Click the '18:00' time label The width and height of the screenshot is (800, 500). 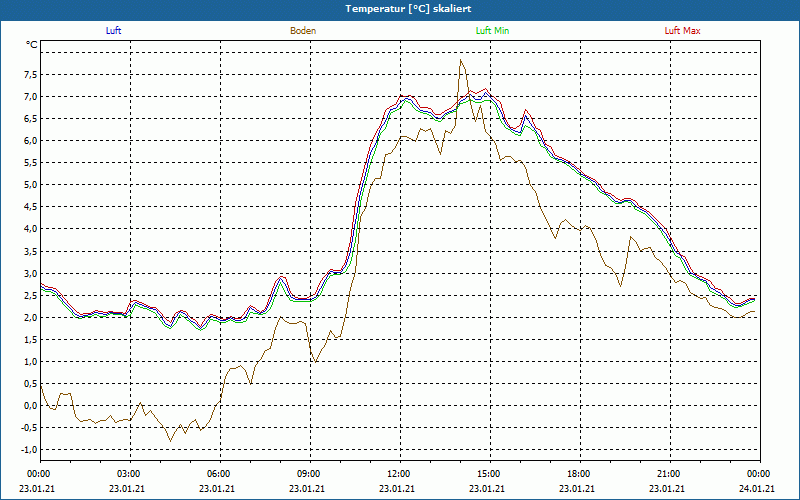coord(580,474)
